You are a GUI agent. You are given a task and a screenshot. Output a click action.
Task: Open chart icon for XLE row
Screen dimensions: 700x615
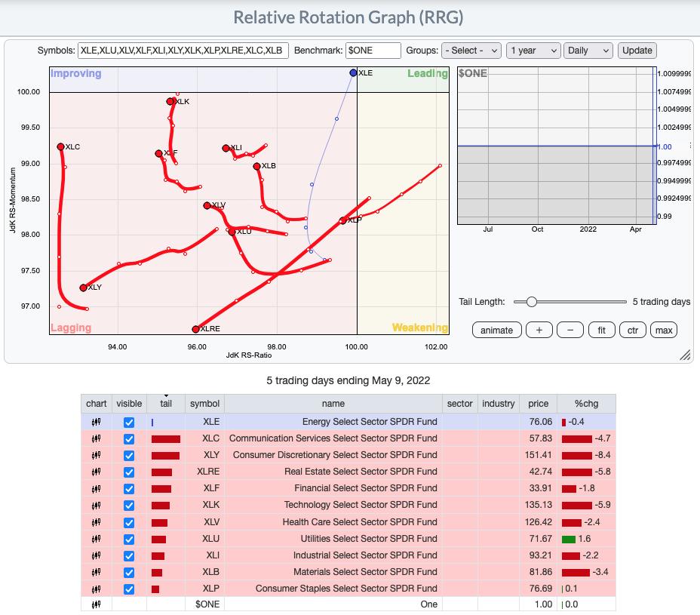[96, 422]
